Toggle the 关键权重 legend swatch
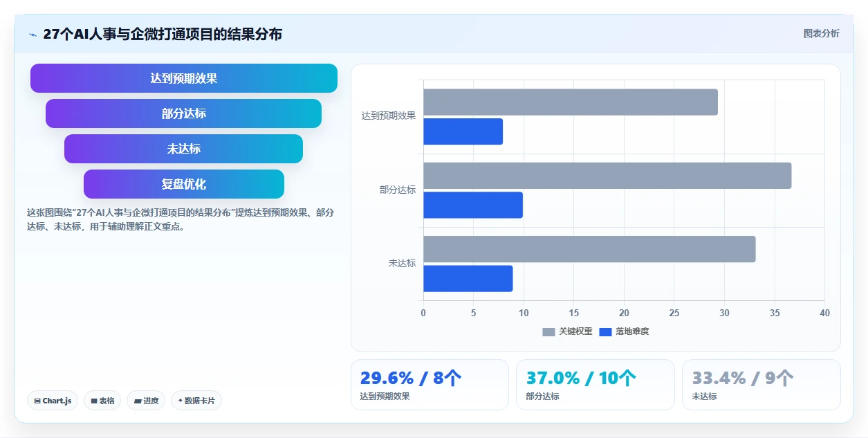The width and height of the screenshot is (868, 438). [x=548, y=331]
